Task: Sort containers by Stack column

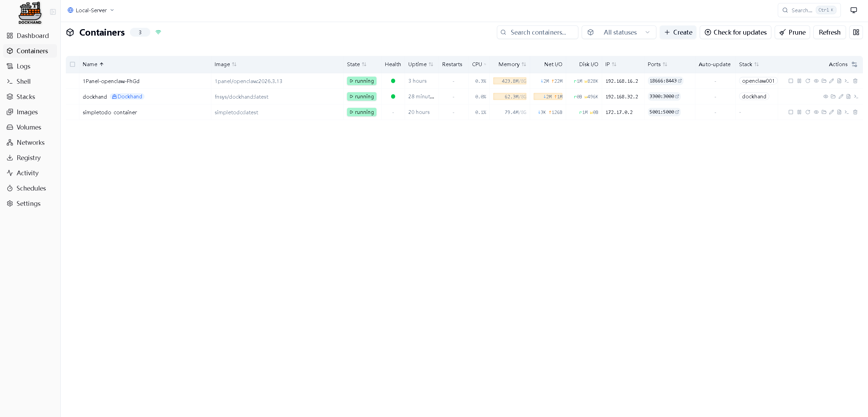Action: [x=749, y=64]
